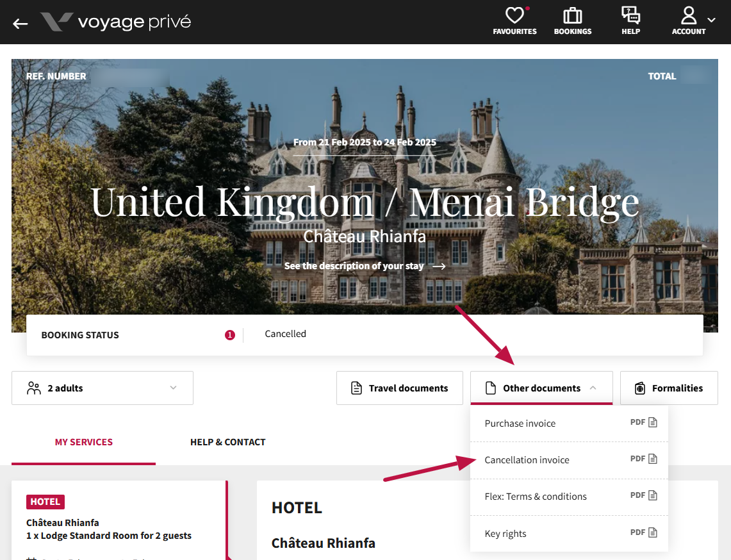731x560 pixels.
Task: Click the Travel documents page icon
Action: (x=356, y=388)
